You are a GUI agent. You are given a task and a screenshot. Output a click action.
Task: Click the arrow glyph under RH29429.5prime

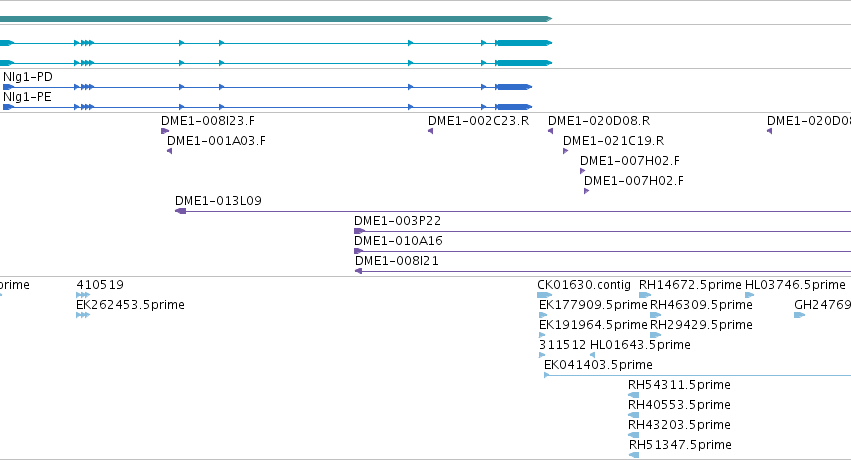[656, 335]
